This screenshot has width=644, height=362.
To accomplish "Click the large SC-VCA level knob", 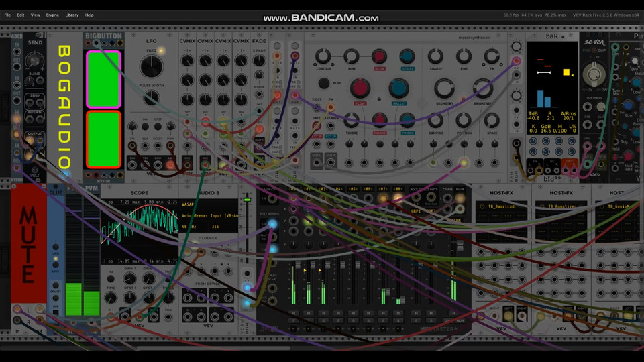I will [594, 74].
